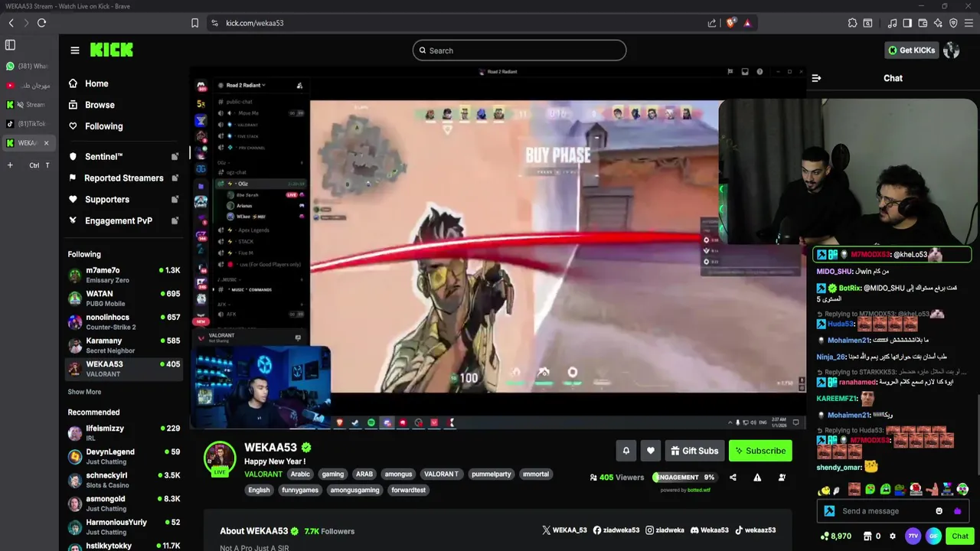980x551 pixels.
Task: Click the Brave Shields icon
Action: pyautogui.click(x=730, y=23)
